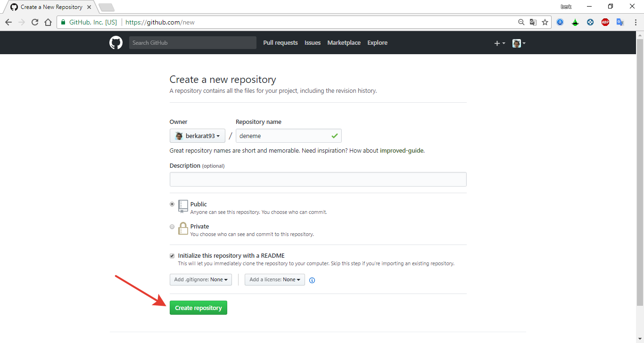Click the Chrome profile name berk
Screen dimensions: 644x343
coord(566,7)
